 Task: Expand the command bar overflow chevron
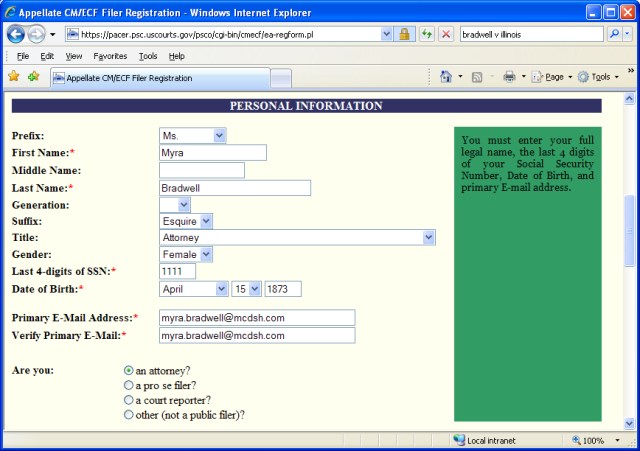click(x=631, y=71)
